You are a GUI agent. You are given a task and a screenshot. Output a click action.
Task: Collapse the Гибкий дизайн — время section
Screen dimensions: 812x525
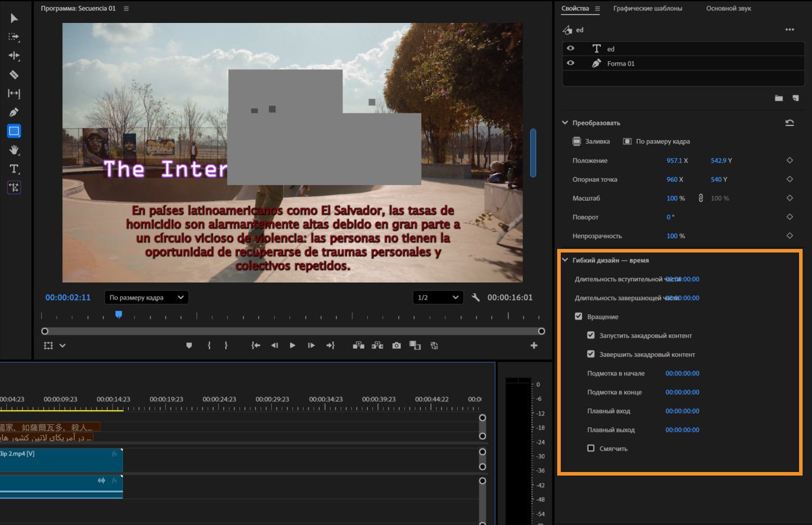click(565, 260)
